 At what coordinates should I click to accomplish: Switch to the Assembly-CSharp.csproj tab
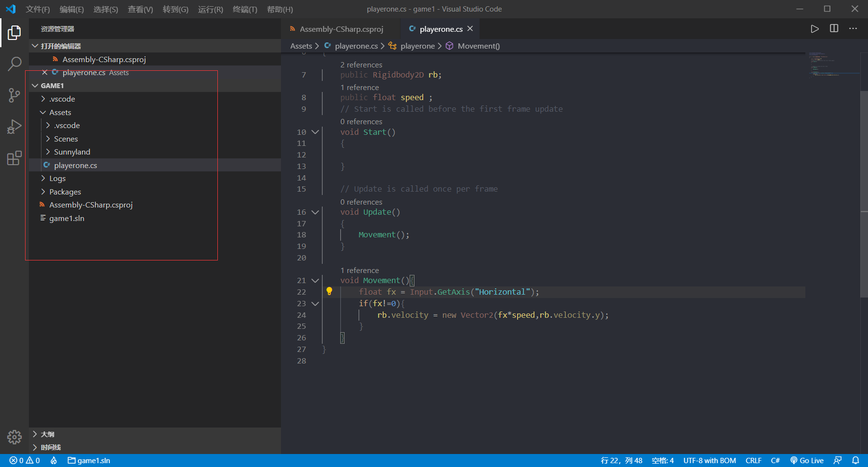pos(341,28)
